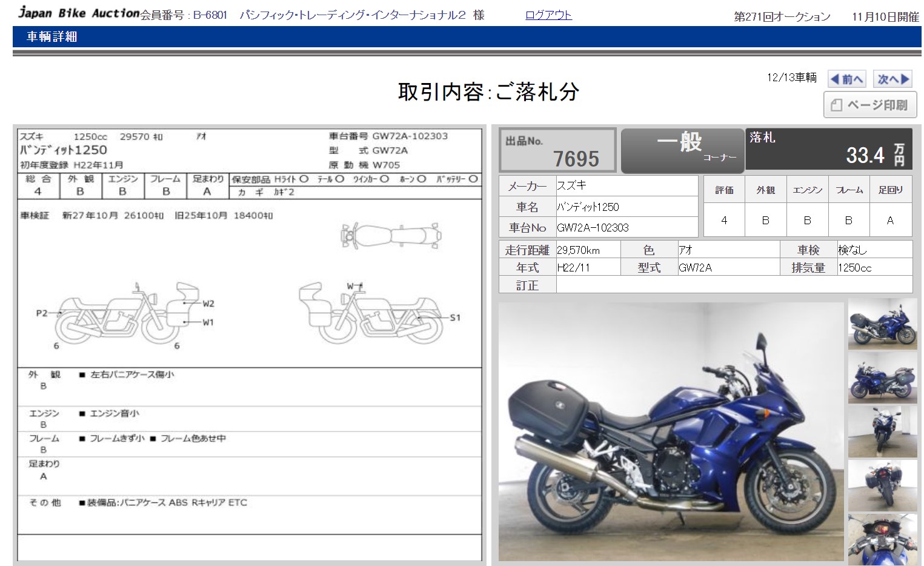Screen dimensions: 924x566
Task: Click the Japan Bike Auction logo
Action: tap(79, 13)
